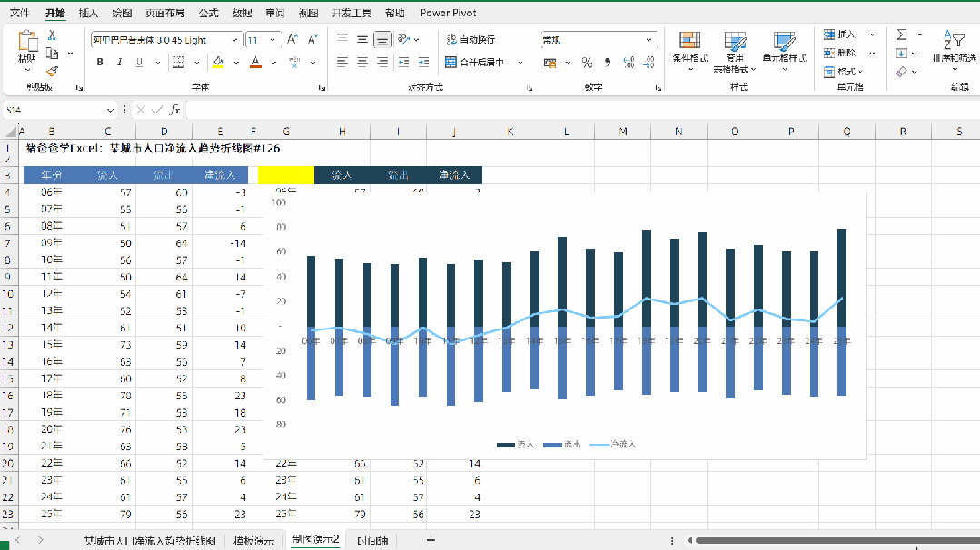Click the Clear eraser icon
The width and height of the screenshot is (980, 550).
click(x=901, y=72)
